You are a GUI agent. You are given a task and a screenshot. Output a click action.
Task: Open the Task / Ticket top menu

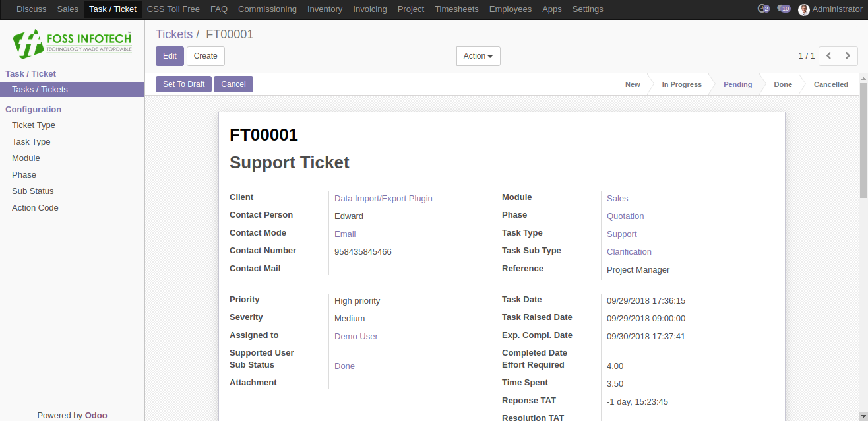pyautogui.click(x=113, y=9)
